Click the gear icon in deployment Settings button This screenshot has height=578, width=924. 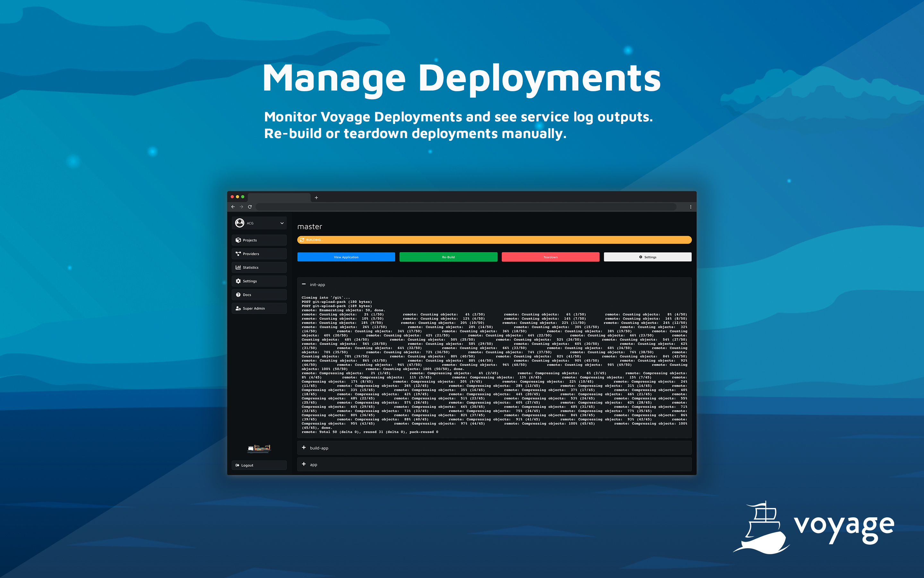tap(641, 257)
